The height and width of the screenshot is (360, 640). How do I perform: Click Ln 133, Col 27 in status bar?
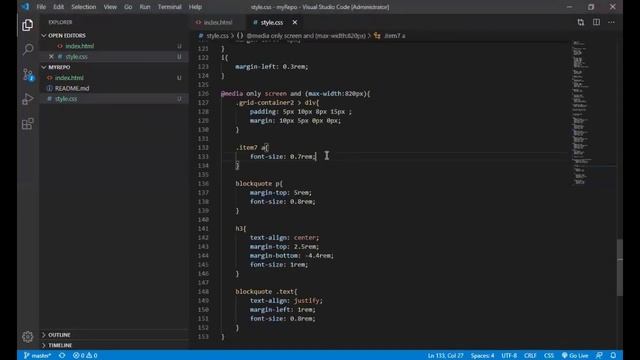[445, 356]
